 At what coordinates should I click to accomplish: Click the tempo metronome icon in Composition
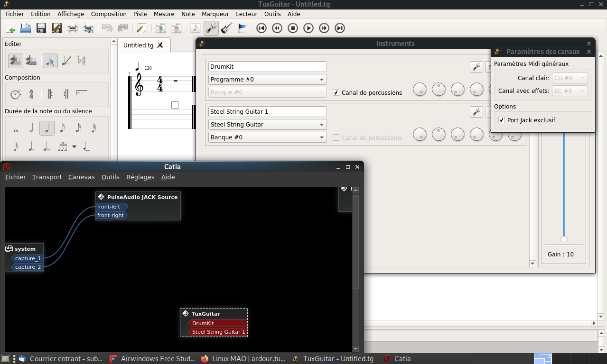(16, 94)
